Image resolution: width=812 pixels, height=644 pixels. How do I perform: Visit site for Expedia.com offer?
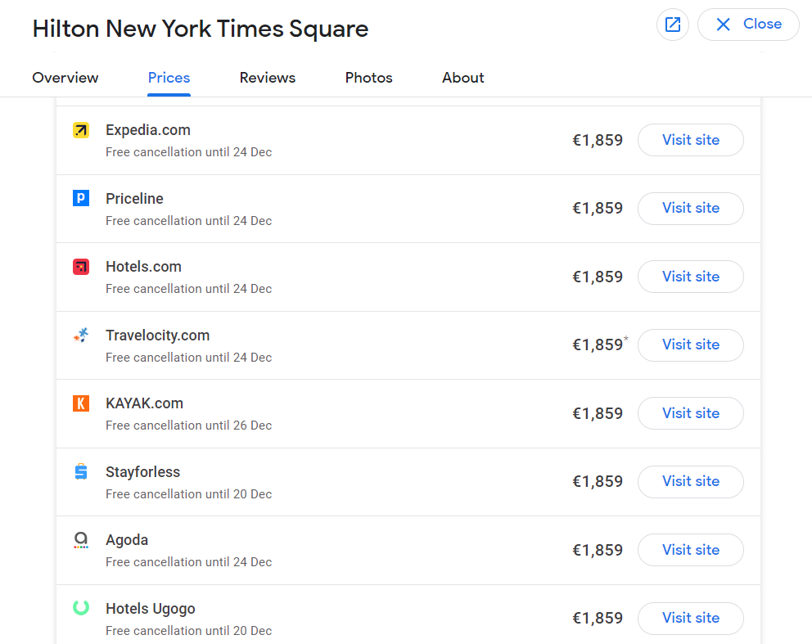[690, 140]
